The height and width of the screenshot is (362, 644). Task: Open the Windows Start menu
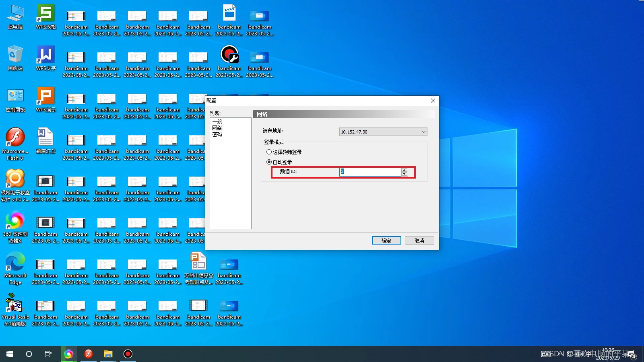10,354
